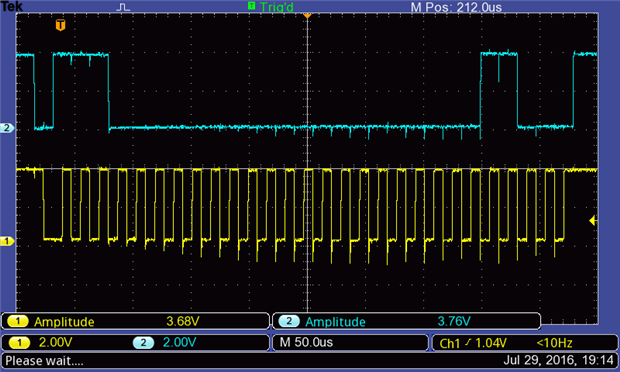Viewport: 620px width, 372px height.
Task: Click the 3.68V measurement value
Action: coord(182,321)
